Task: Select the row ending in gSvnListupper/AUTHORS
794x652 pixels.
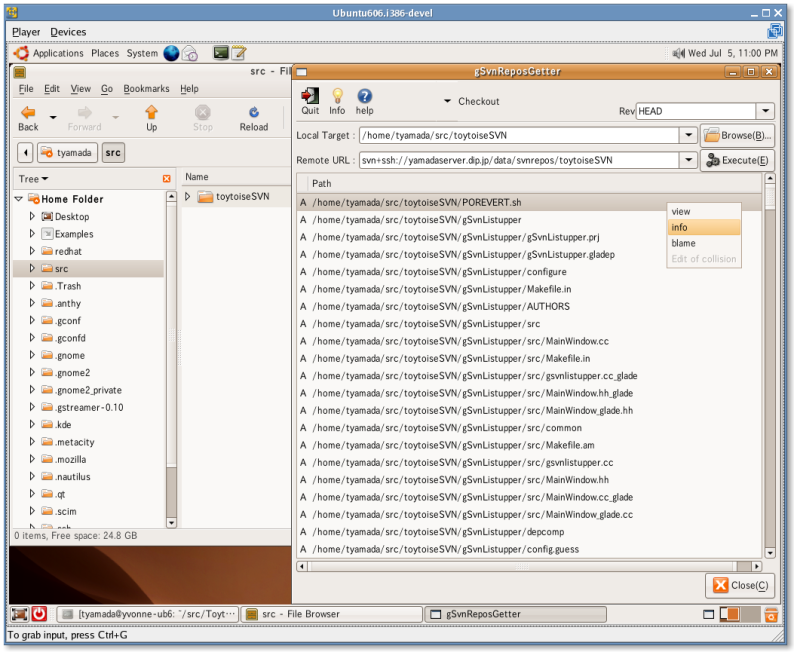Action: tap(529, 306)
